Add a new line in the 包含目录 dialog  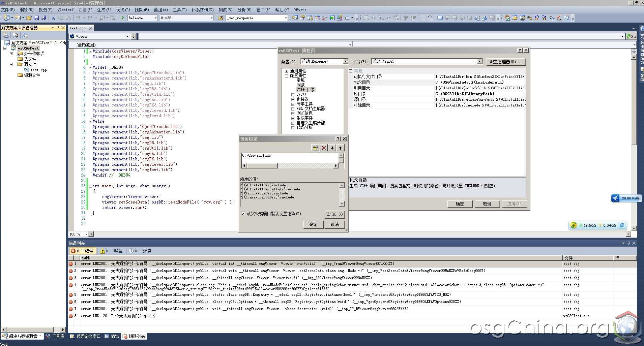click(x=315, y=148)
